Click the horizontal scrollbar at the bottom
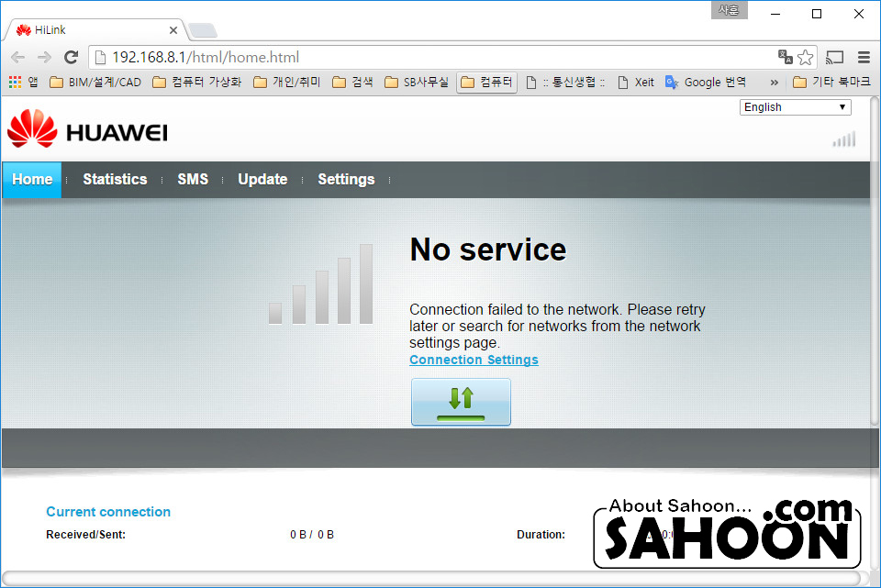Image resolution: width=881 pixels, height=588 pixels. click(x=431, y=579)
